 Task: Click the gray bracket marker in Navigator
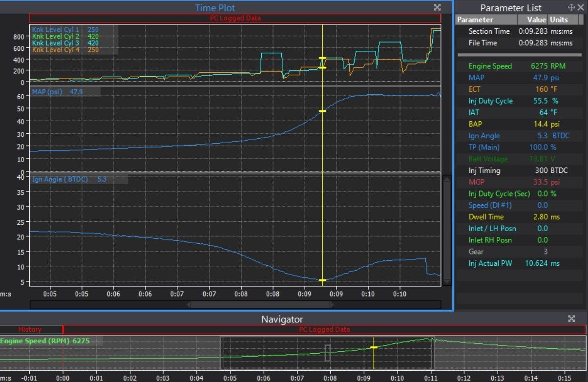tap(328, 352)
